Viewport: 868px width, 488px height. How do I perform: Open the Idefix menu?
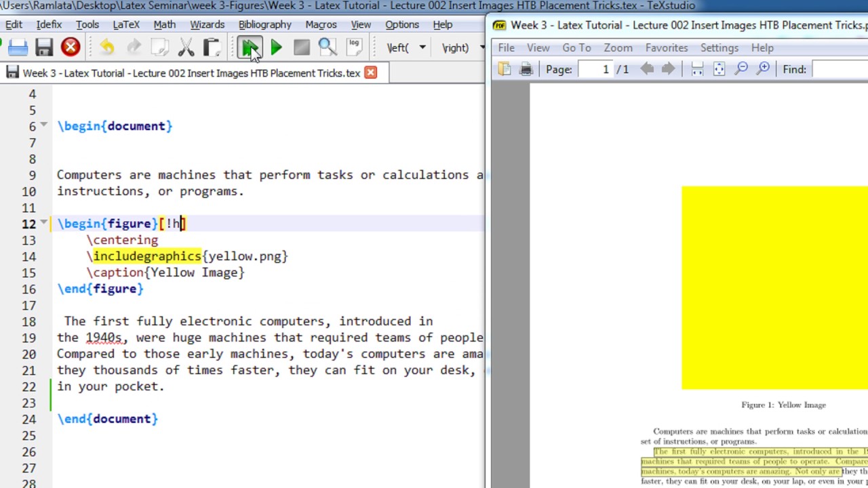(x=49, y=24)
